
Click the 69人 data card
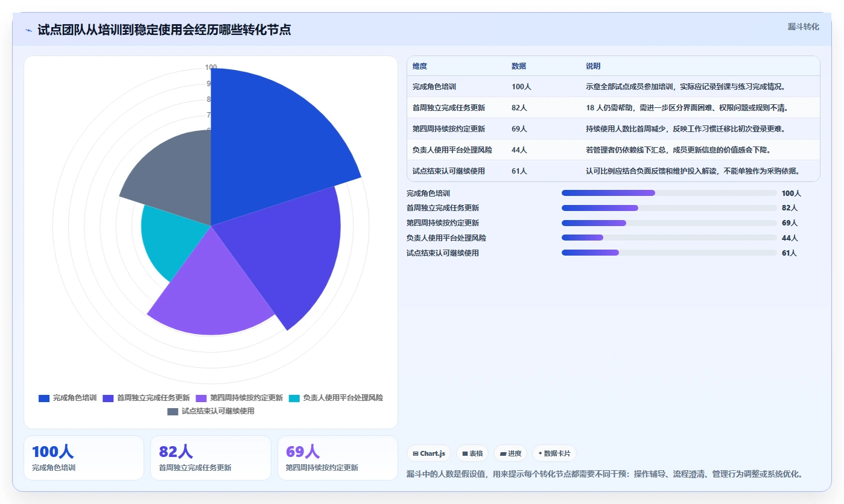(x=338, y=458)
